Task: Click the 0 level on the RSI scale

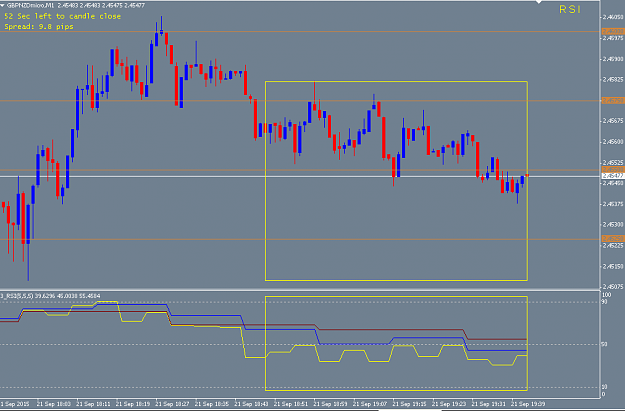Action: 603,394
